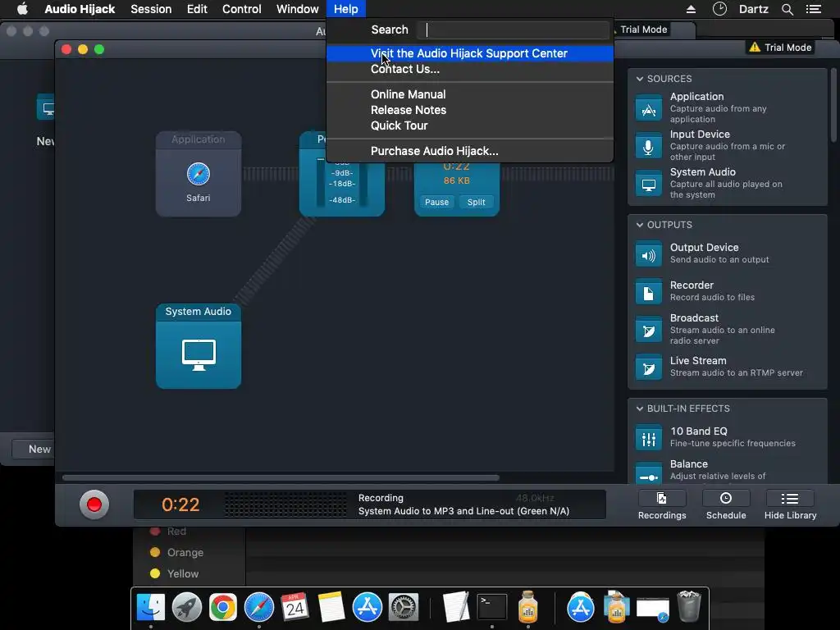
Task: Add the Live Stream block icon
Action: point(648,367)
